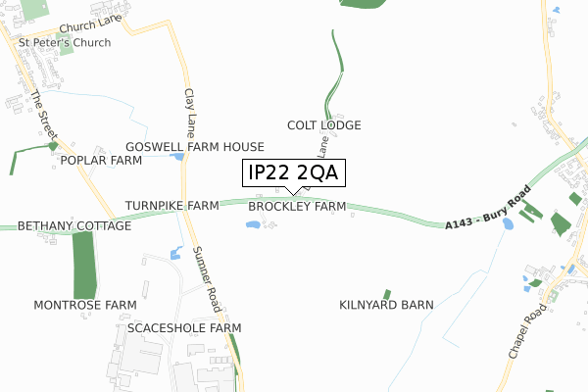Select the Clay Lane road label

pyautogui.click(x=190, y=114)
